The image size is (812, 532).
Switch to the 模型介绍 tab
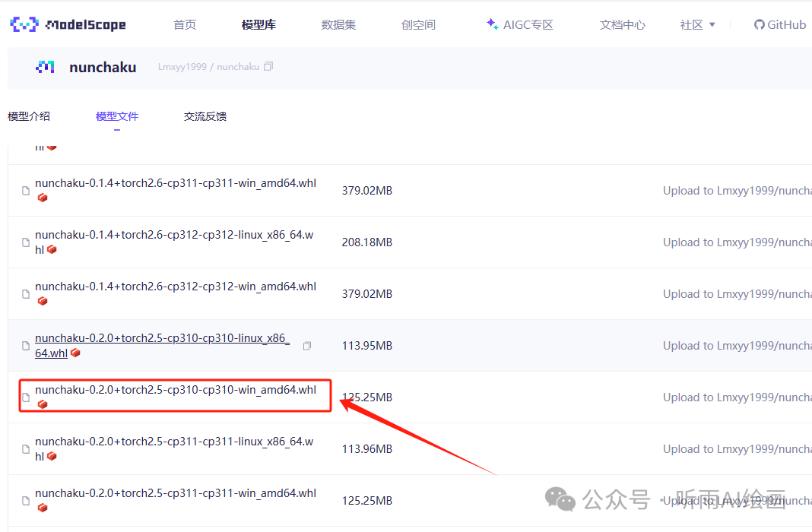point(29,116)
